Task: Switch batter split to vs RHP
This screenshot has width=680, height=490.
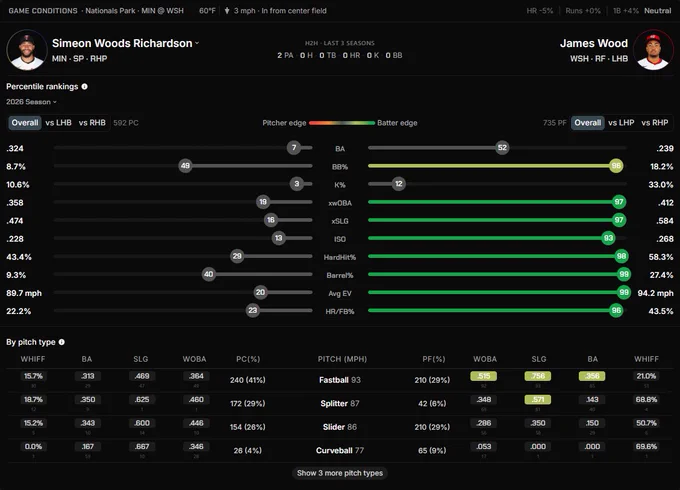Action: point(655,123)
